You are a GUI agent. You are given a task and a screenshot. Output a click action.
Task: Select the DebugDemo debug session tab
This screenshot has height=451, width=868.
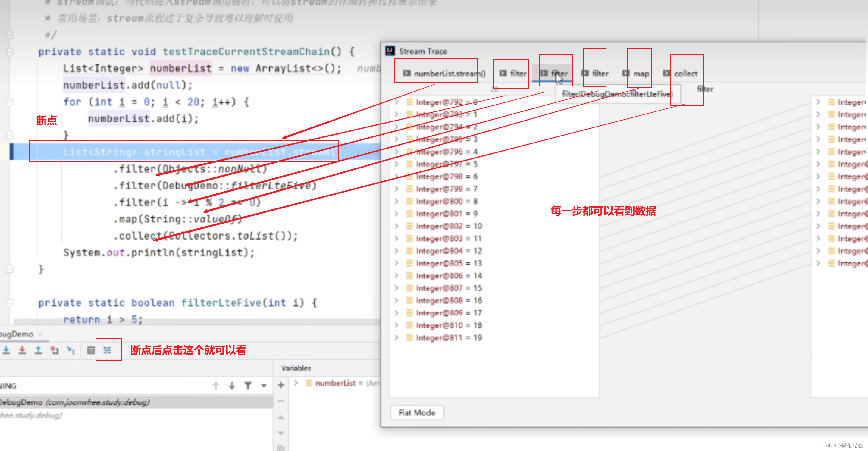point(17,334)
